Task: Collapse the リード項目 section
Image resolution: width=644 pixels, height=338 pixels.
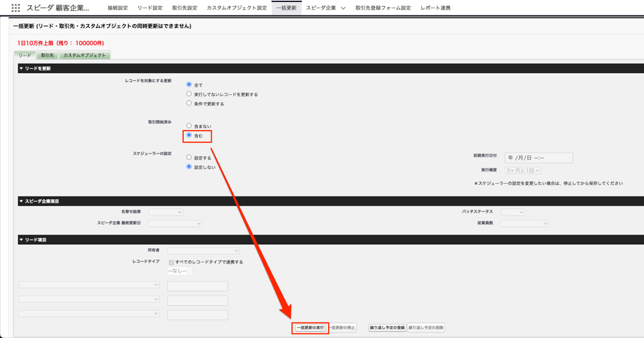Action: [21, 239]
